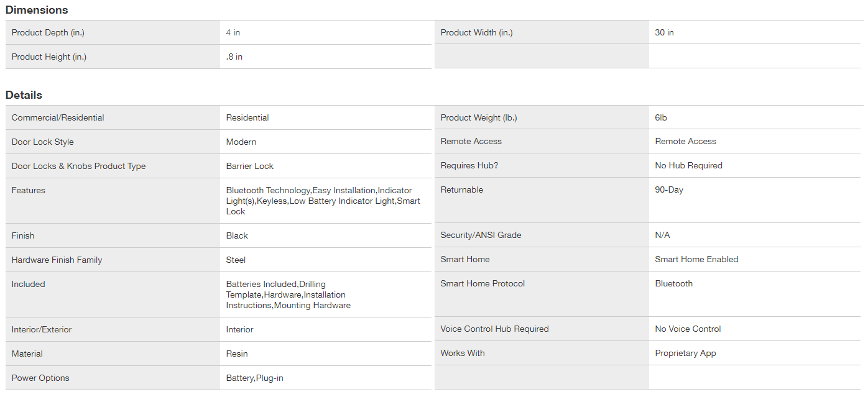Select the Commercial/Residential label
This screenshot has height=397, width=868.
[x=58, y=117]
